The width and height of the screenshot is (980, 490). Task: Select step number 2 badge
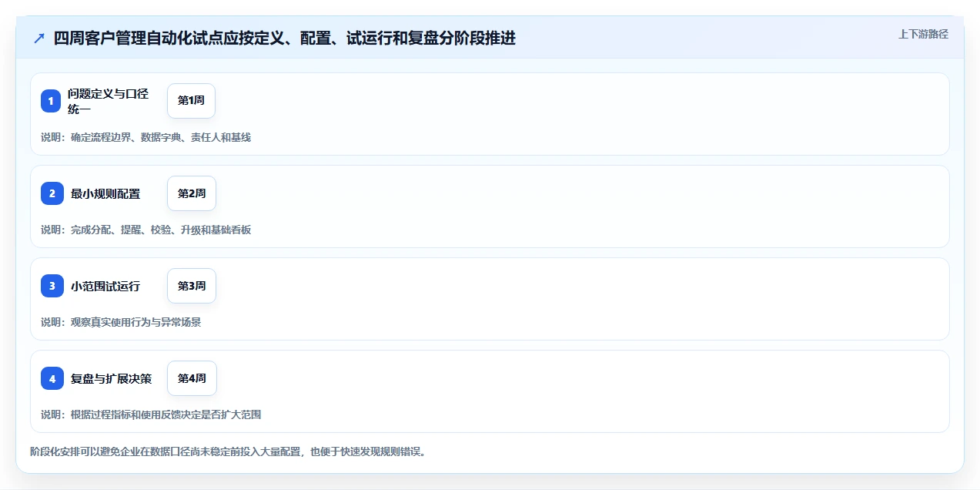pyautogui.click(x=51, y=193)
